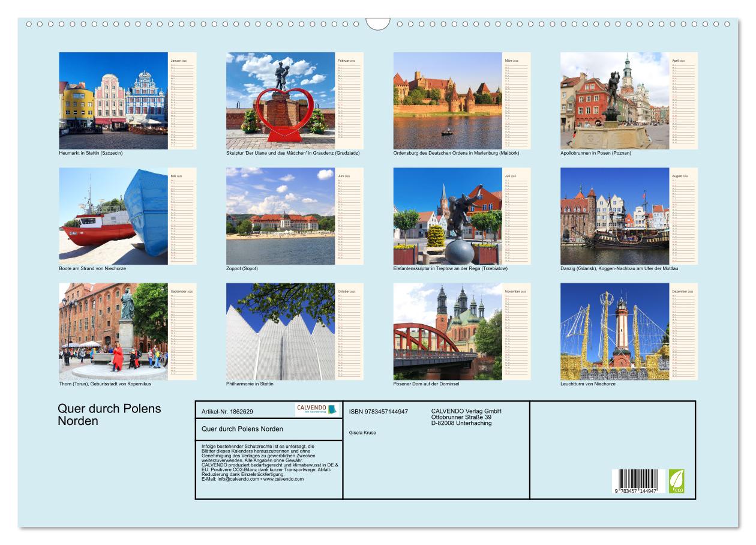
Task: Click the 'Infolge bestehender Schutzrechte' legal paragraph
Action: click(x=270, y=462)
